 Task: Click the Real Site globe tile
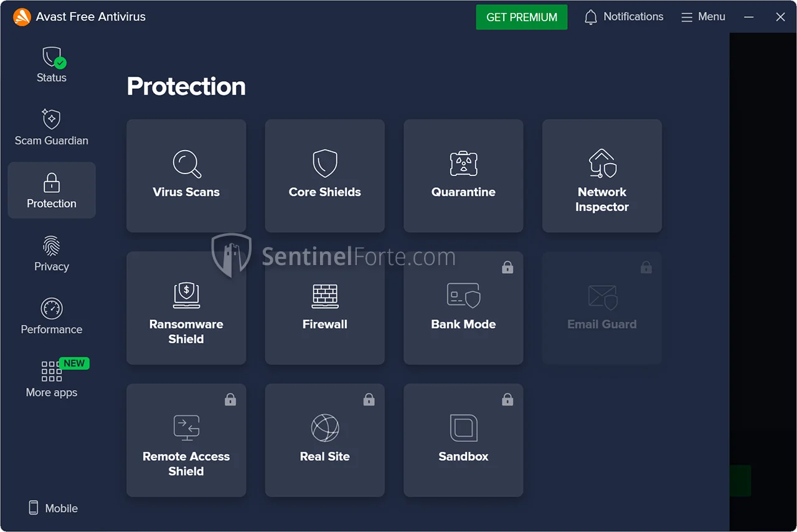(324, 440)
